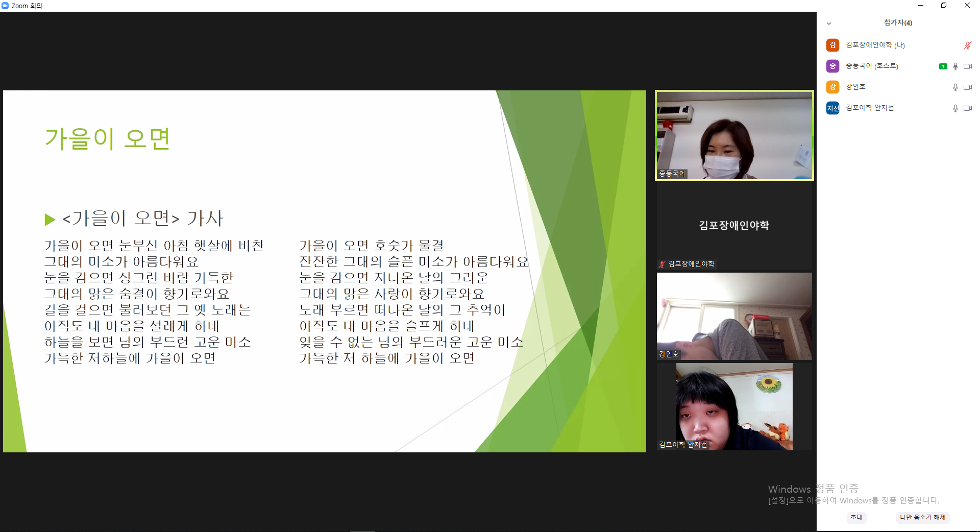Click the green screen-share icon beside 중등국어
This screenshot has width=980, height=532.
(943, 66)
